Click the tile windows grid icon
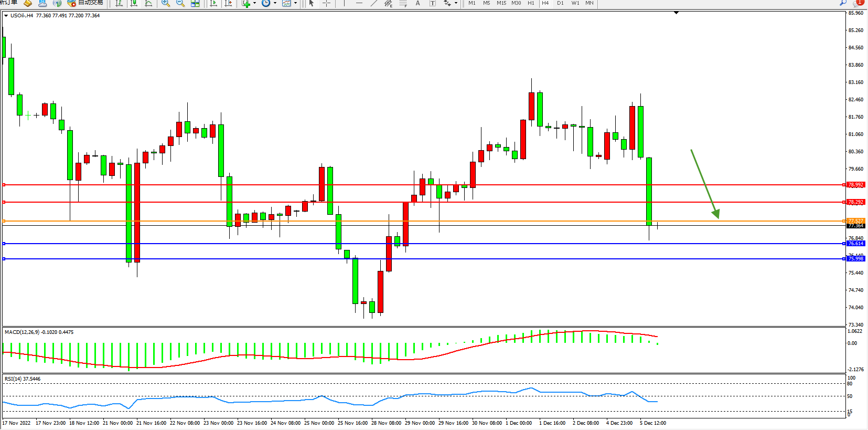This screenshot has width=868, height=430. tap(195, 3)
